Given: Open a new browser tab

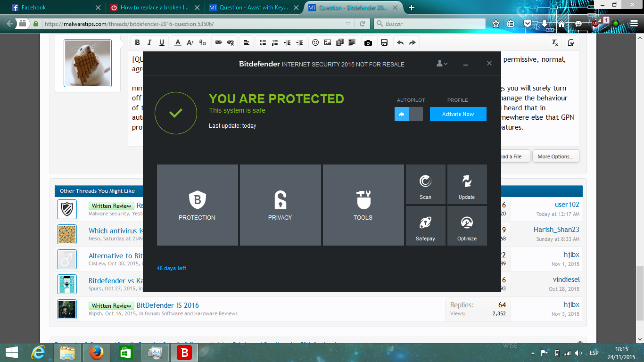Looking at the screenshot, I should (x=412, y=8).
